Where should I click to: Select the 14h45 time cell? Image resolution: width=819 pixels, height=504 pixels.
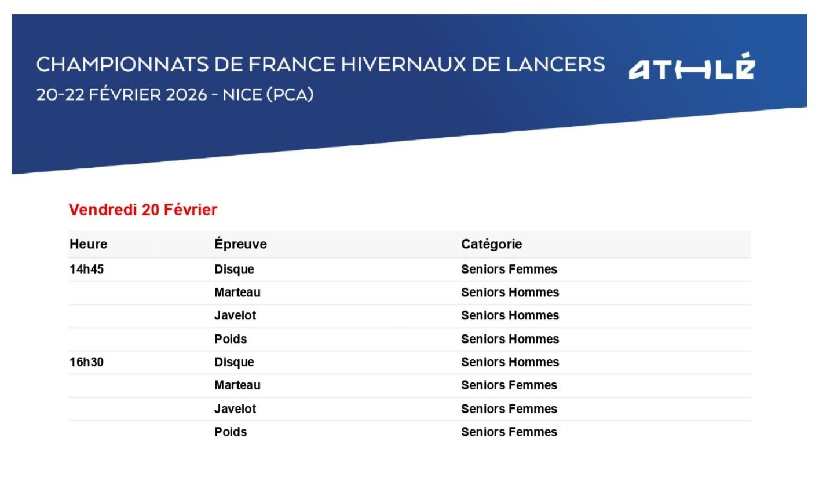[86, 269]
